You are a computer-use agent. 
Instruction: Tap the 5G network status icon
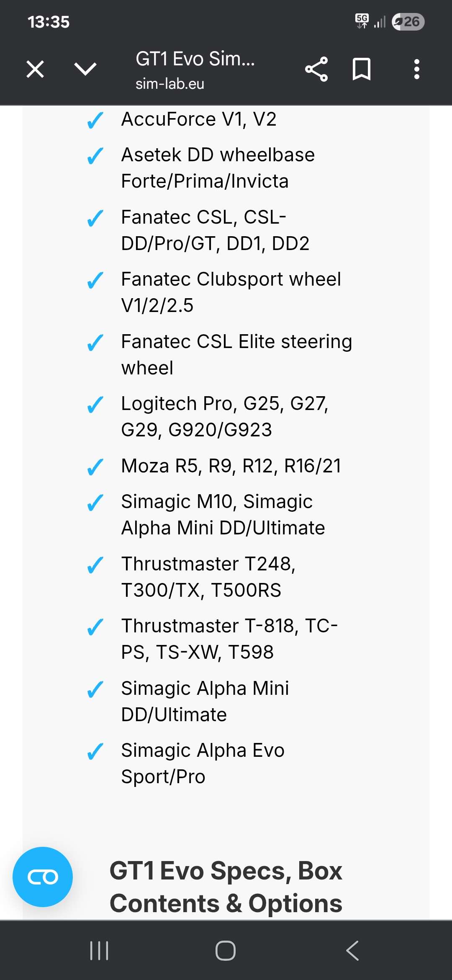pos(362,21)
